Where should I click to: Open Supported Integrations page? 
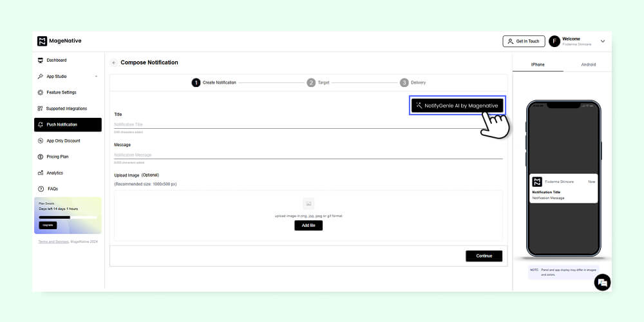tap(68, 108)
